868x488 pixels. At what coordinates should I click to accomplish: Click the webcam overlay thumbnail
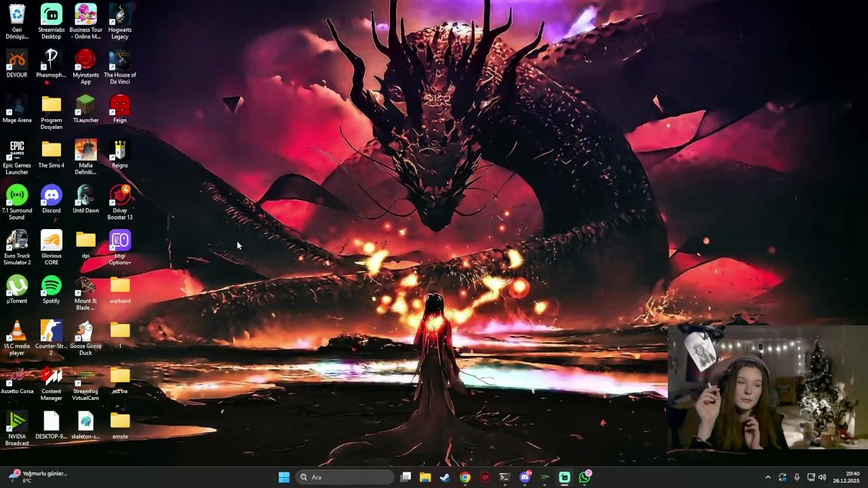coord(768,387)
